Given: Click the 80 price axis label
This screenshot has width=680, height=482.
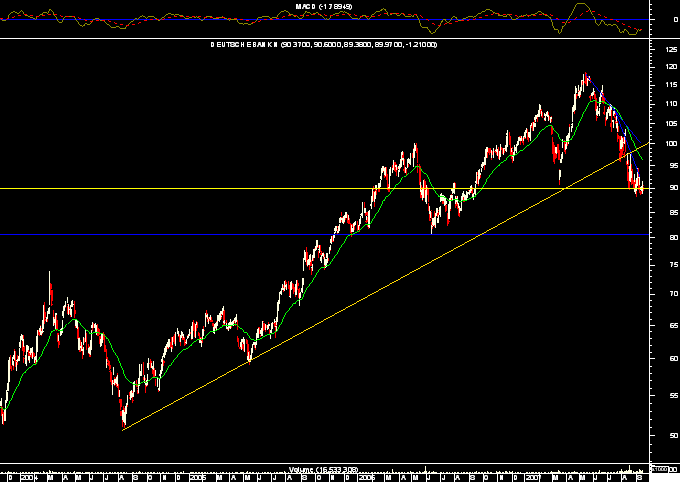Looking at the screenshot, I should [x=673, y=238].
